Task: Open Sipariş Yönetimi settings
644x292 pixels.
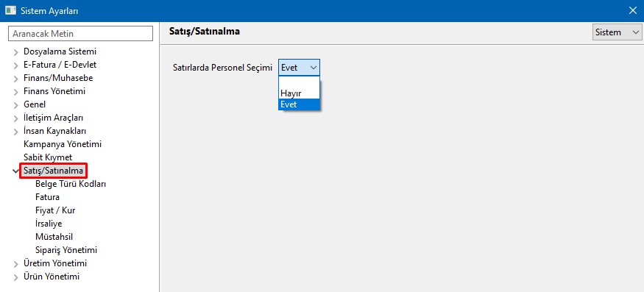Action: (x=66, y=250)
